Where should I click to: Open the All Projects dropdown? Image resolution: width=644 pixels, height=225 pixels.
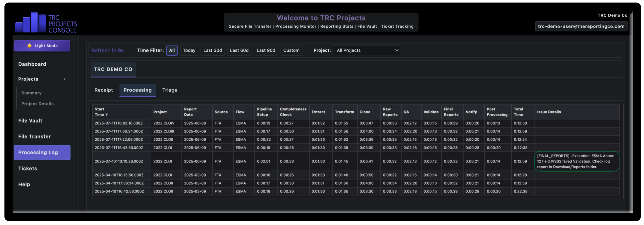coord(366,50)
